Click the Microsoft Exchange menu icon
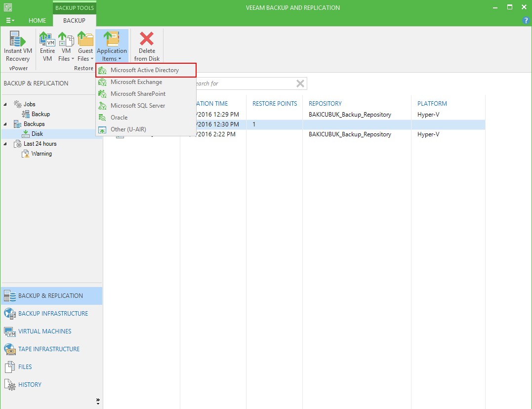The image size is (532, 409). 102,82
